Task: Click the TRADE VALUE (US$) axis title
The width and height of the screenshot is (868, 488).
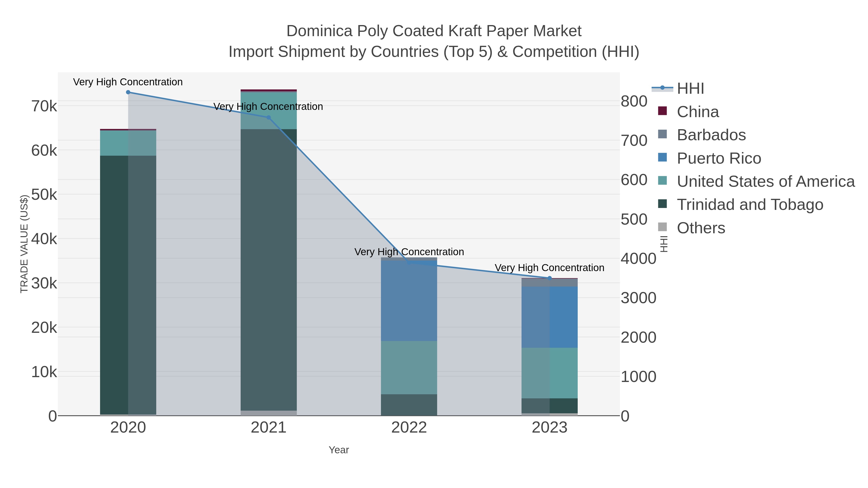Action: pos(24,244)
